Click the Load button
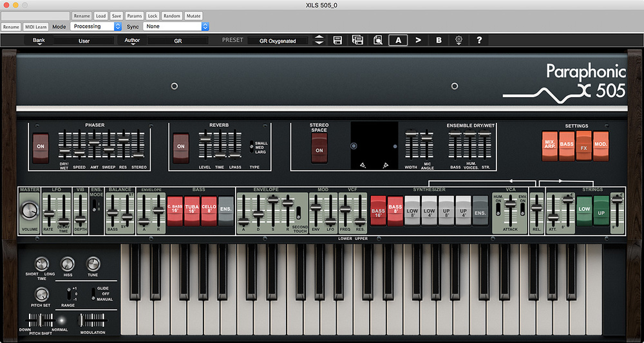Image resolution: width=644 pixels, height=343 pixels. (100, 16)
